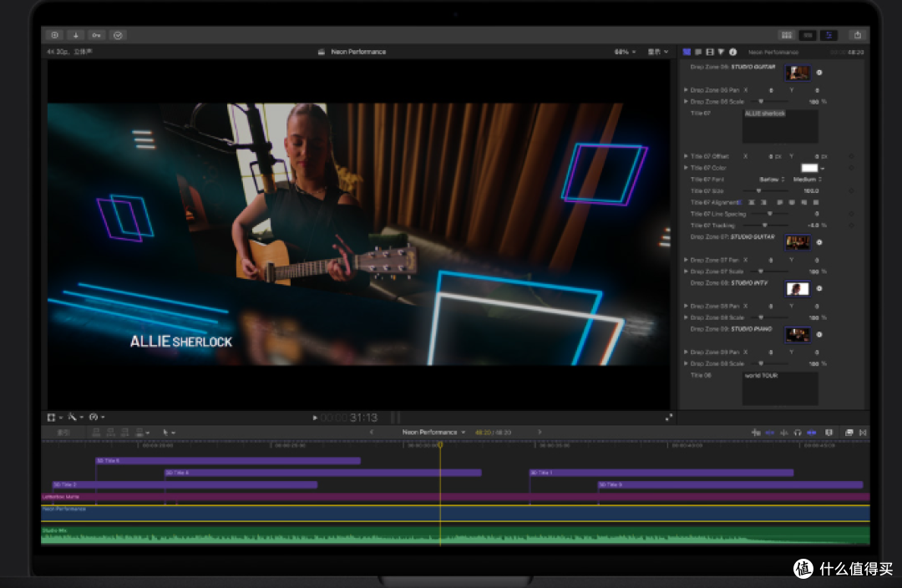
Task: Open the Neon Performance timeline title menu
Action: tap(433, 432)
